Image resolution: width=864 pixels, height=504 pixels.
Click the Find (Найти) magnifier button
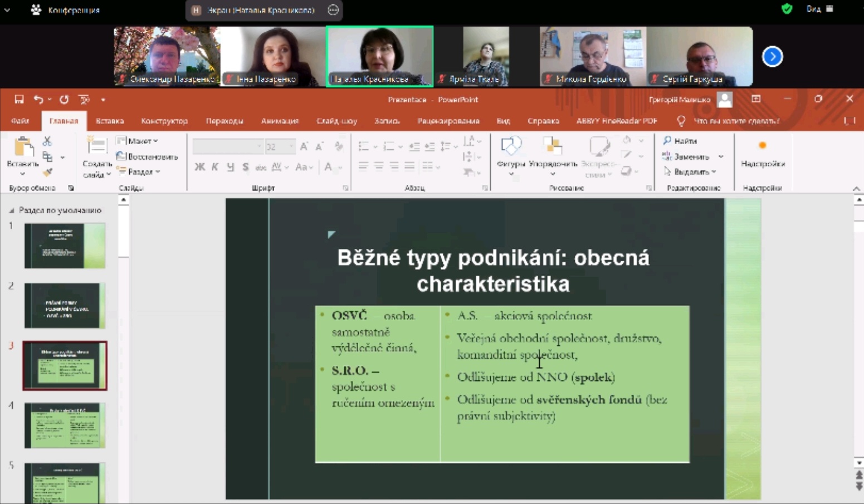point(680,141)
